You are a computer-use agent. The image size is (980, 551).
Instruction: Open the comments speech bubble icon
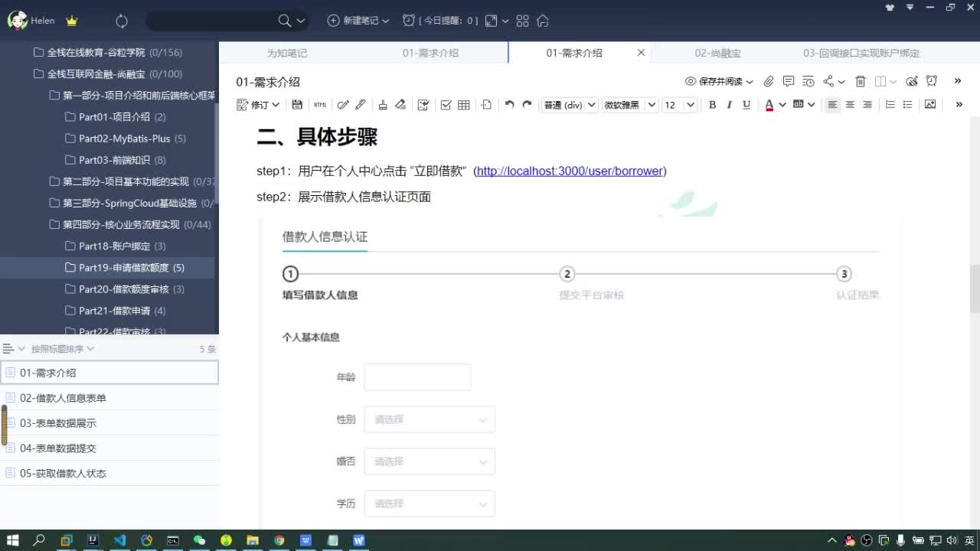(789, 81)
